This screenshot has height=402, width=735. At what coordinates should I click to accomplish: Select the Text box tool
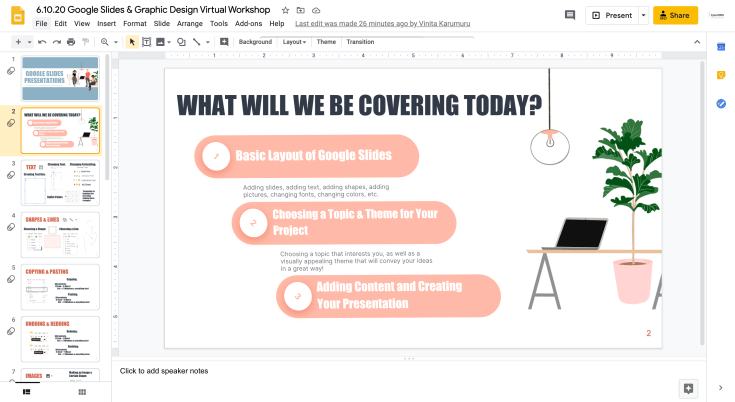[147, 42]
